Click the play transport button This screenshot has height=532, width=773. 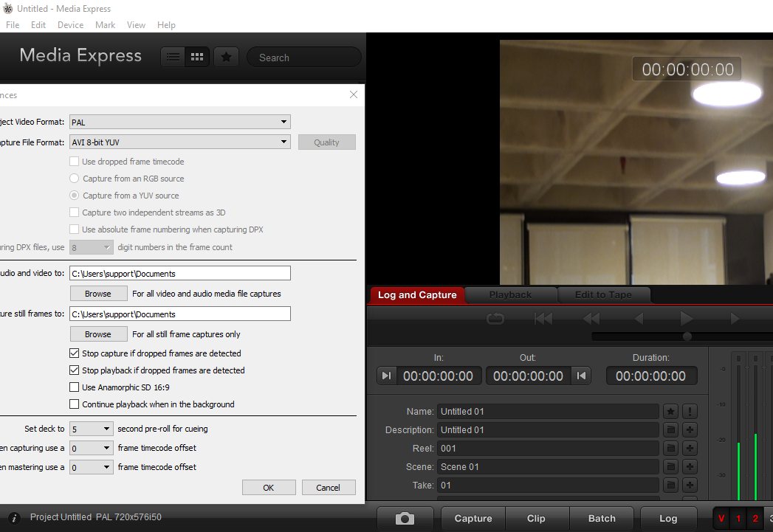coord(686,319)
